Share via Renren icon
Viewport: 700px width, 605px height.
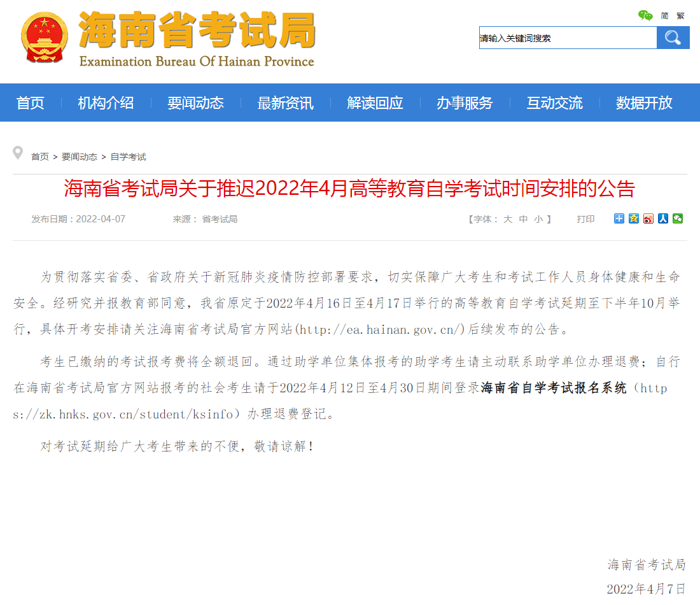[x=663, y=219]
